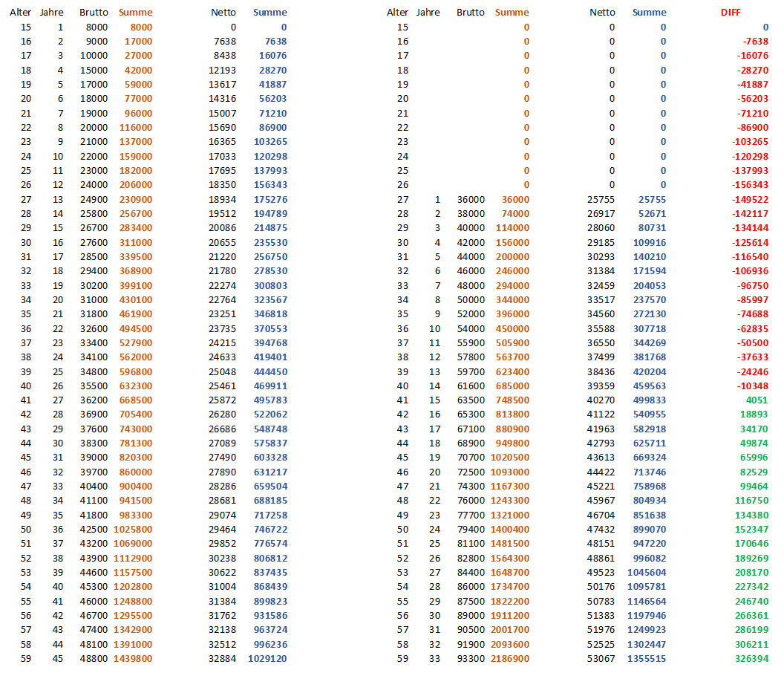The image size is (784, 673).
Task: Click the Brutto value 24900
Action: click(94, 199)
